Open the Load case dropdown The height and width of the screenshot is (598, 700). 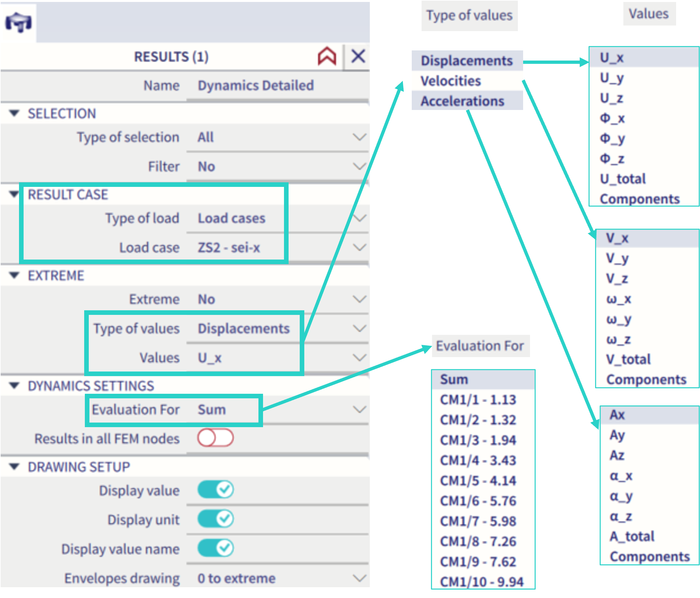pos(359,247)
